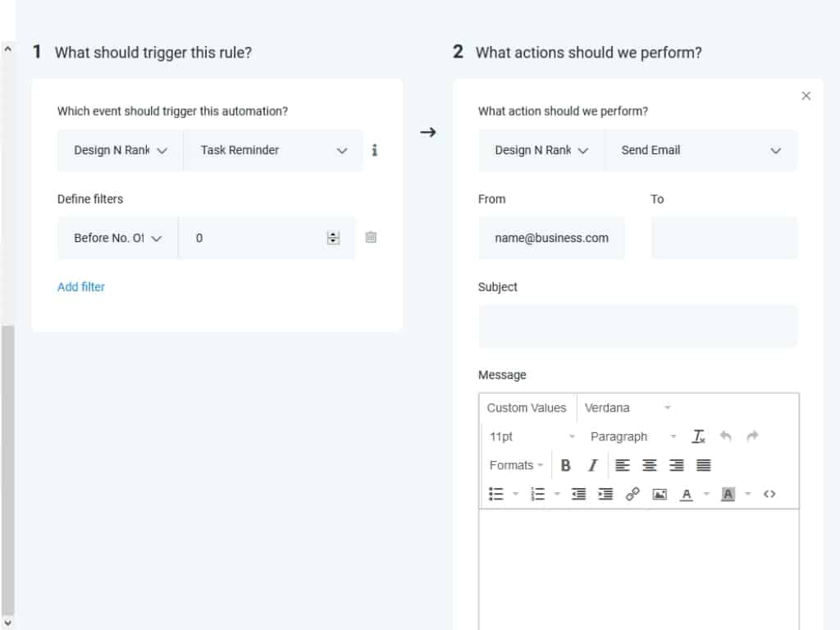Expand the Send Email action dropdown
840x630 pixels.
tap(701, 150)
